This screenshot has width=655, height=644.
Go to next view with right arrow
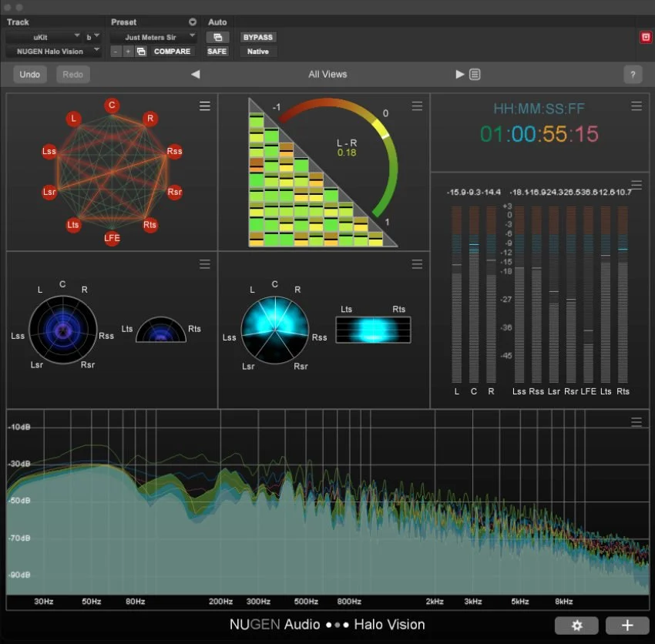pyautogui.click(x=459, y=75)
